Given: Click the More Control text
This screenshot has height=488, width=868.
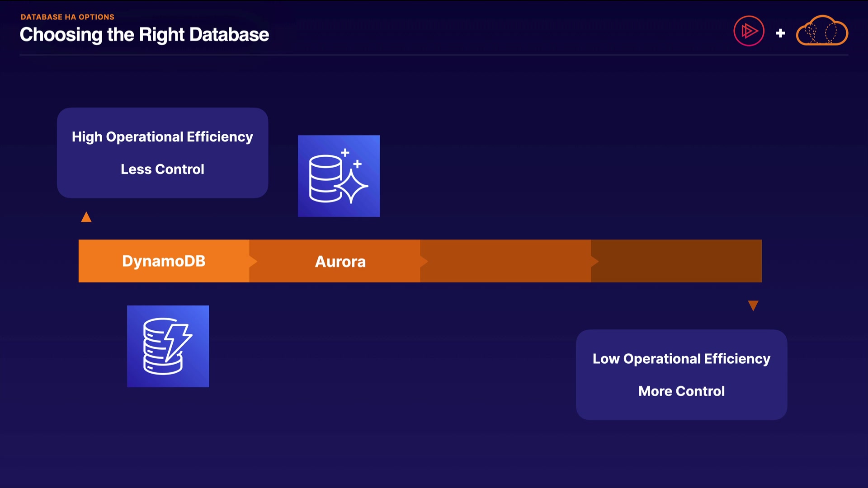Looking at the screenshot, I should (681, 391).
